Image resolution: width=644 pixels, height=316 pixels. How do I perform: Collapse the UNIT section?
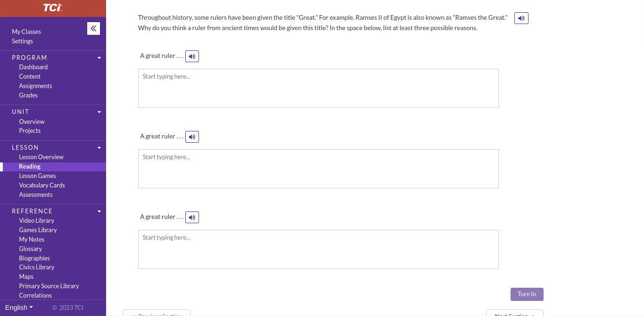[99, 112]
